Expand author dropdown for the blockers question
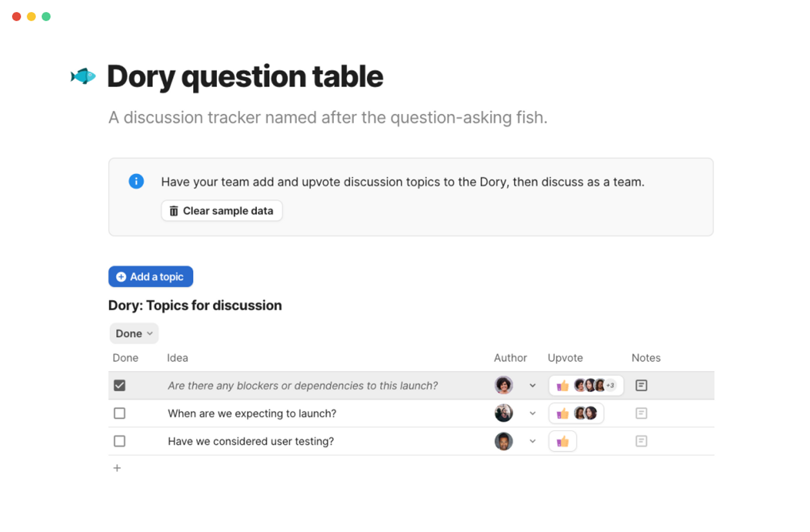The image size is (810, 532). click(532, 386)
